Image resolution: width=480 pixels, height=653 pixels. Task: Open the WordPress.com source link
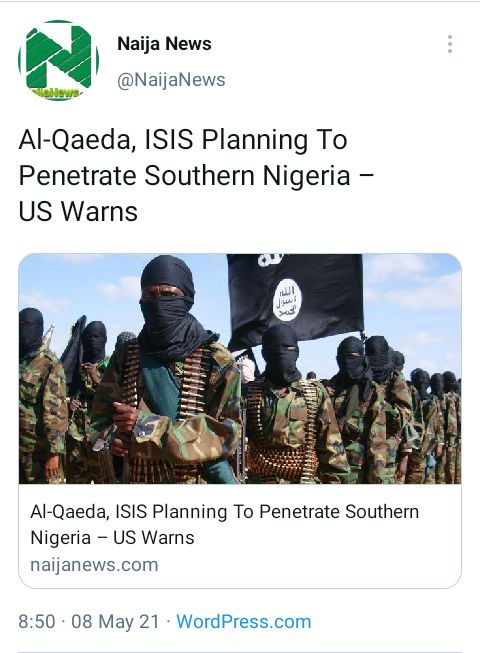tap(244, 621)
